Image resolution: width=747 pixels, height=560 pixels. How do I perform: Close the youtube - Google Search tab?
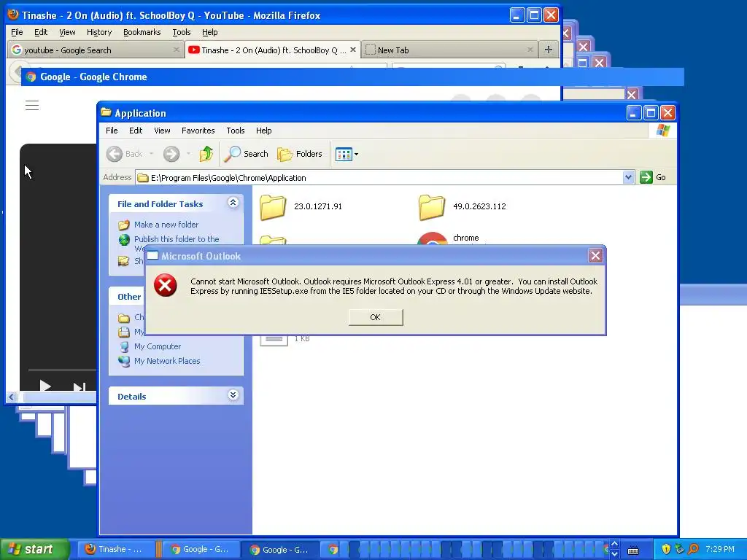pos(177,49)
